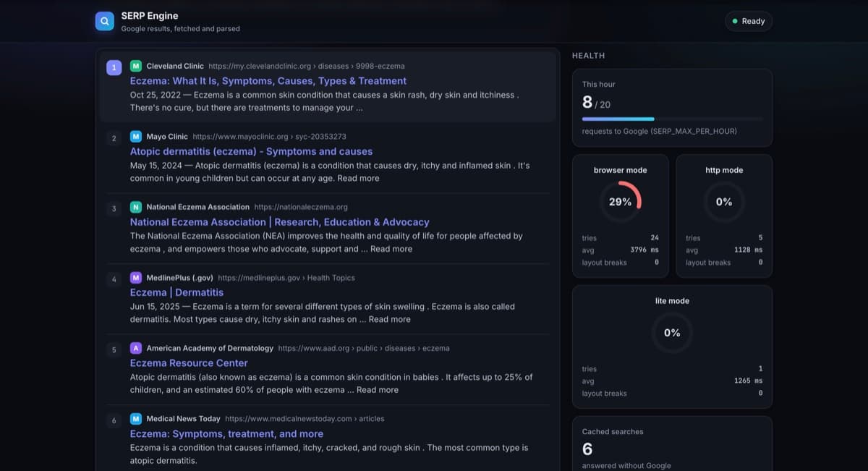Click the green Ready status dot
The height and width of the screenshot is (471, 868).
pyautogui.click(x=735, y=21)
